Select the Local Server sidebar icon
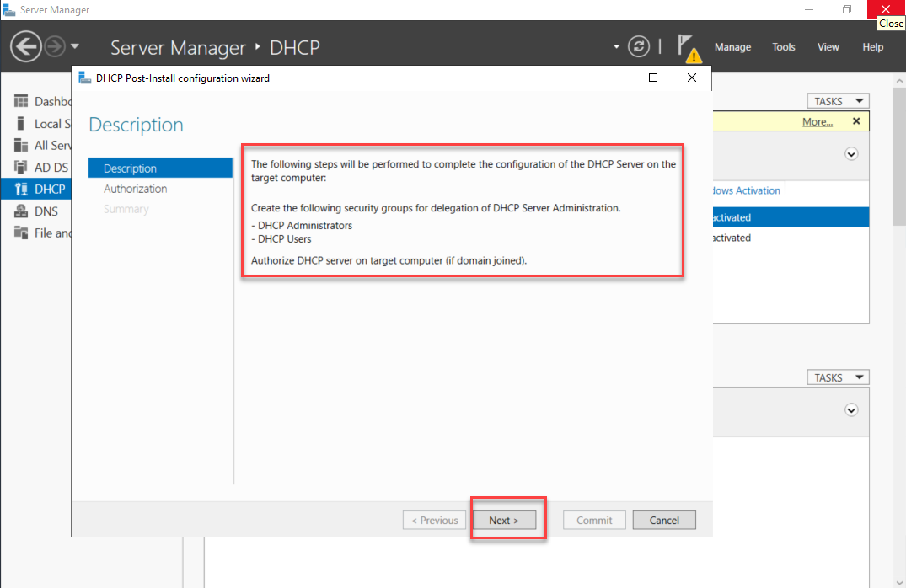 pos(21,123)
